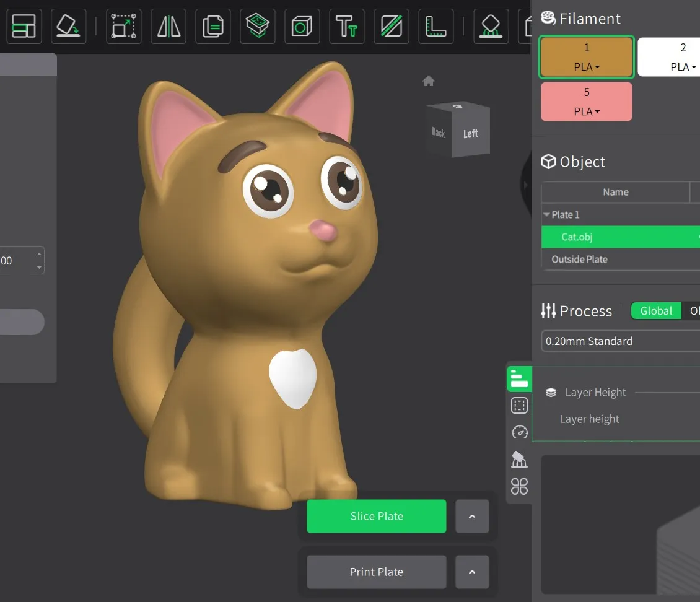Select the Support Painting tool

[x=491, y=26]
